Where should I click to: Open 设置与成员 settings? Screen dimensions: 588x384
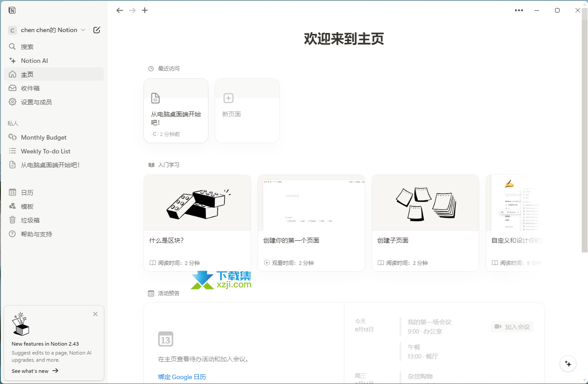coord(54,102)
